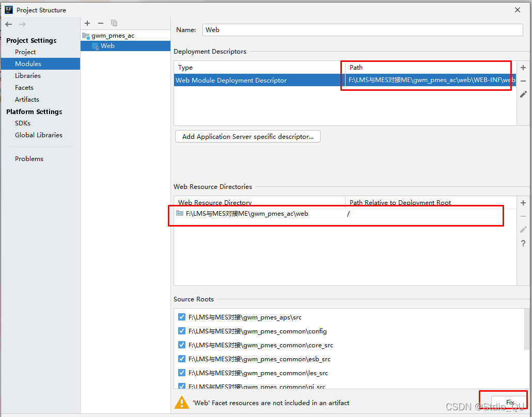Click the Fix button
Viewport: 532px width, 417px height.
510,403
